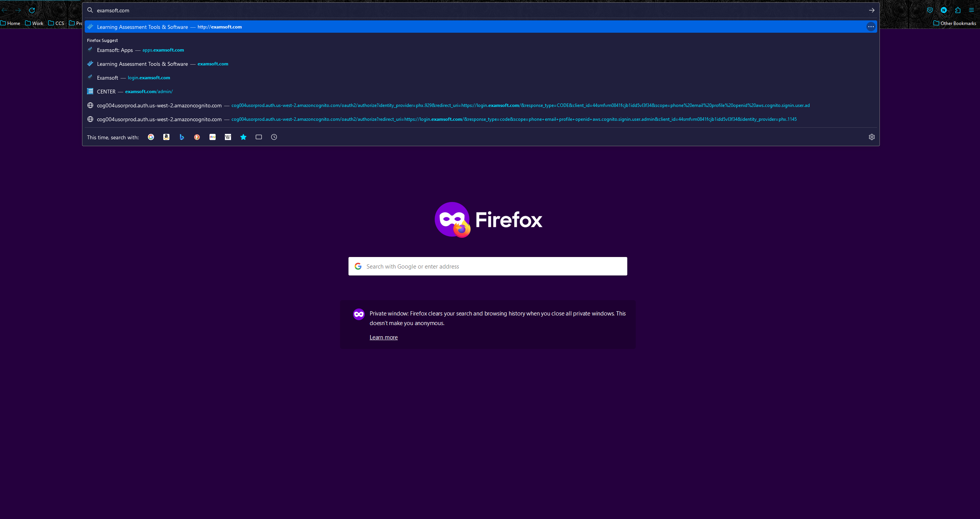
Task: Open the Work bookmarks folder
Action: tap(34, 23)
